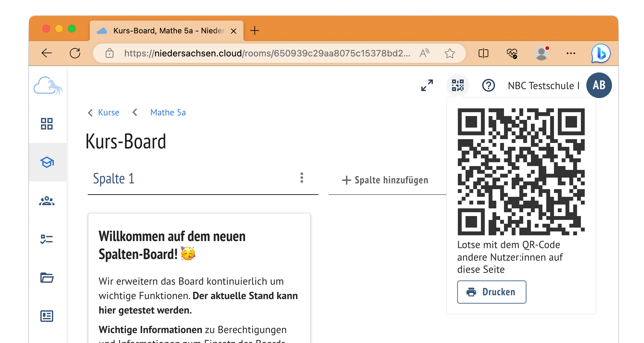This screenshot has width=644, height=343.
Task: Select the courses graduation cap icon
Action: click(47, 162)
